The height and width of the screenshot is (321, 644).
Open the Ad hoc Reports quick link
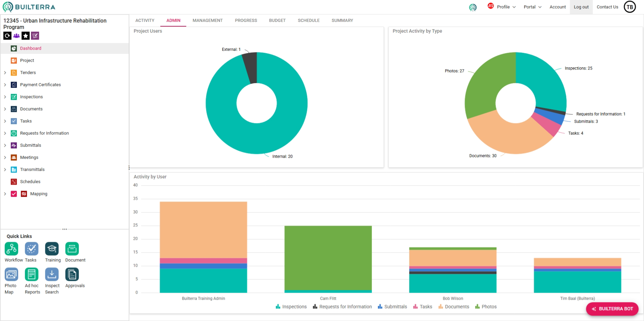[x=32, y=275]
